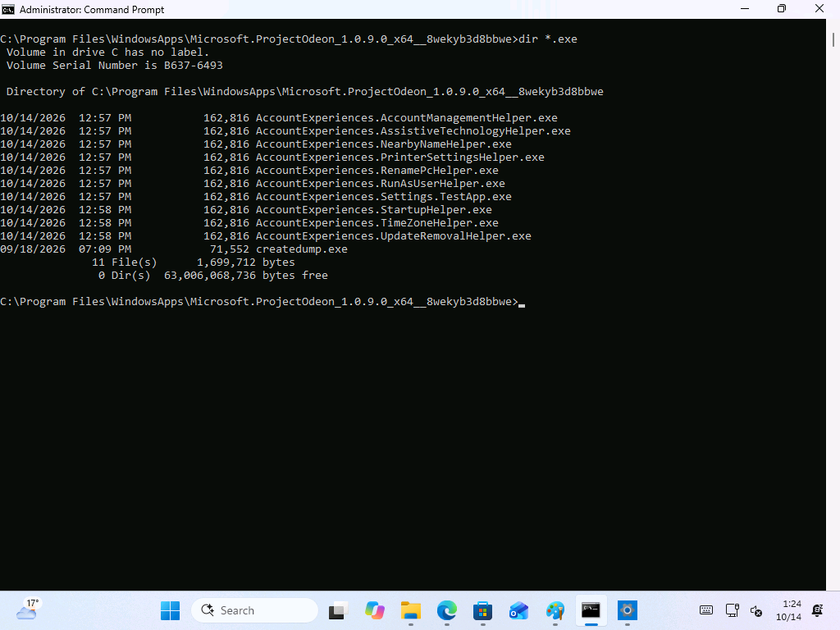The height and width of the screenshot is (630, 840).
Task: Launch Copilot from the taskbar
Action: click(x=374, y=610)
